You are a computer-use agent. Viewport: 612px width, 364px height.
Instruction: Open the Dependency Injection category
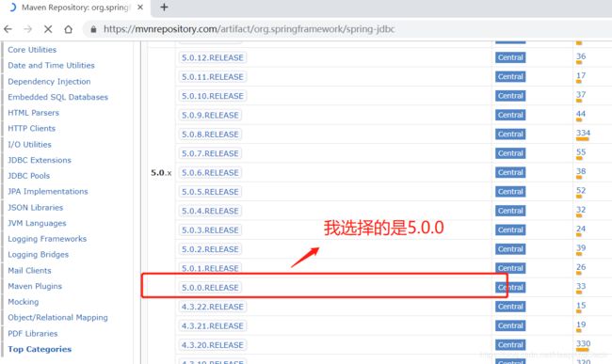point(49,82)
